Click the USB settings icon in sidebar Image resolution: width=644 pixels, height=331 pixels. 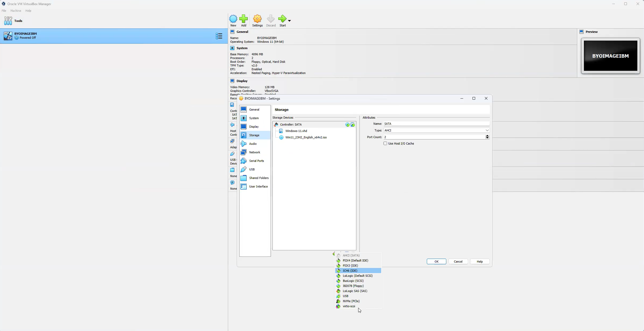pos(244,169)
